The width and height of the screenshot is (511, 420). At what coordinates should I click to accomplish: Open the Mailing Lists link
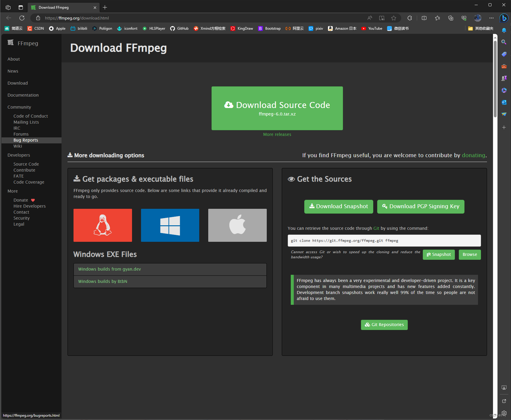click(x=26, y=122)
